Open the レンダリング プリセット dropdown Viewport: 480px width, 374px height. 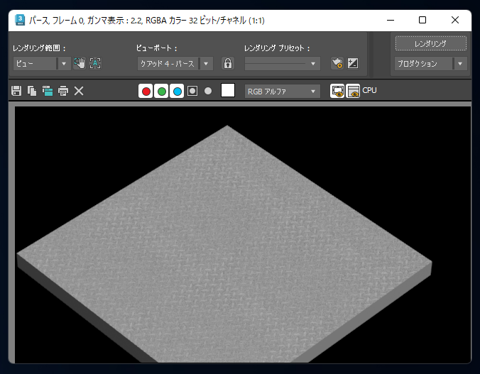(282, 63)
